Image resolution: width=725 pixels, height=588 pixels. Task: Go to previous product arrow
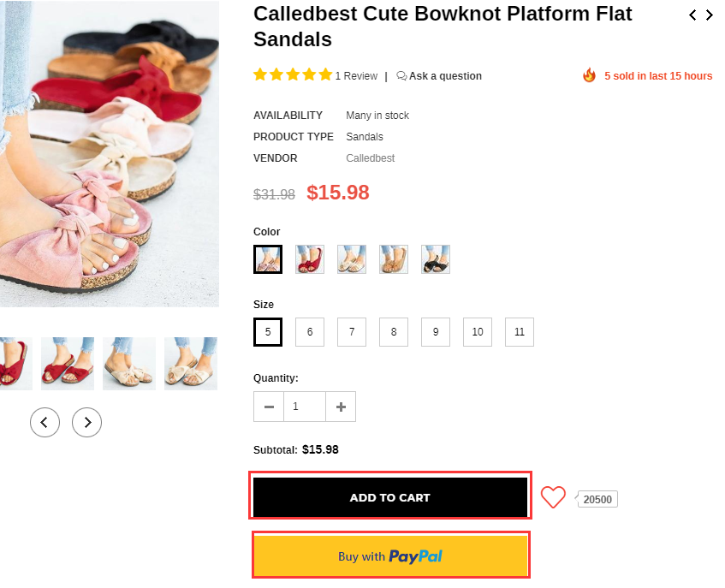coord(692,15)
